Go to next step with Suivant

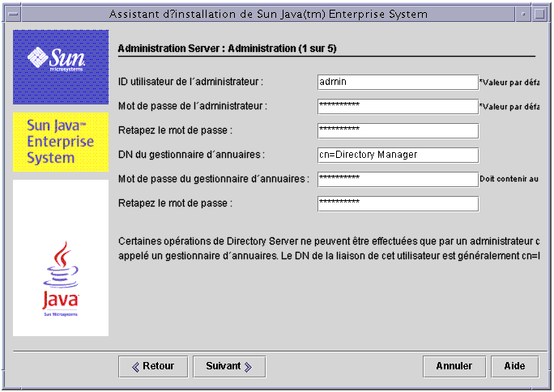229,367
